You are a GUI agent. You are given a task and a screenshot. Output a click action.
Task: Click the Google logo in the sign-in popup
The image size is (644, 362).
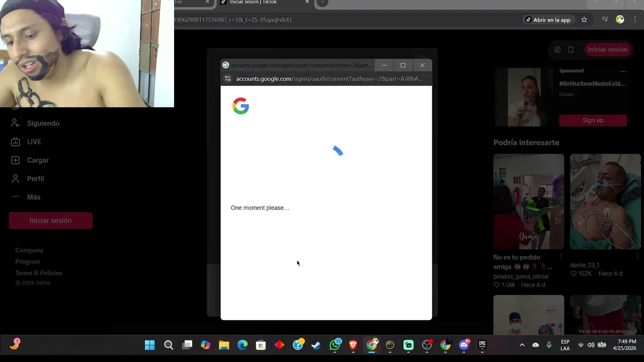click(x=240, y=106)
